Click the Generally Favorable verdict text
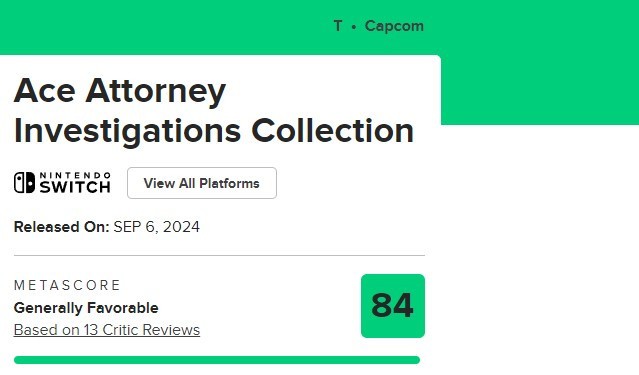Screen dimensions: 639x375 pyautogui.click(x=86, y=308)
